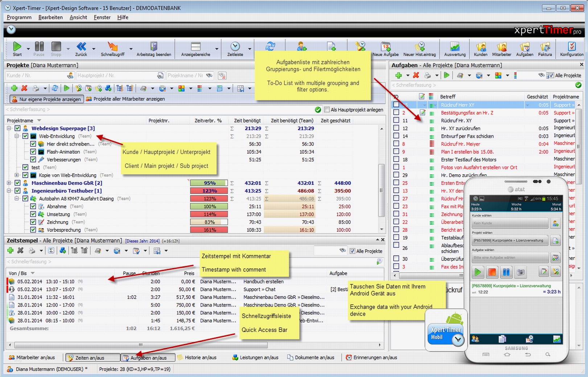Open Schnellzugriff via its lightning icon

click(x=112, y=46)
